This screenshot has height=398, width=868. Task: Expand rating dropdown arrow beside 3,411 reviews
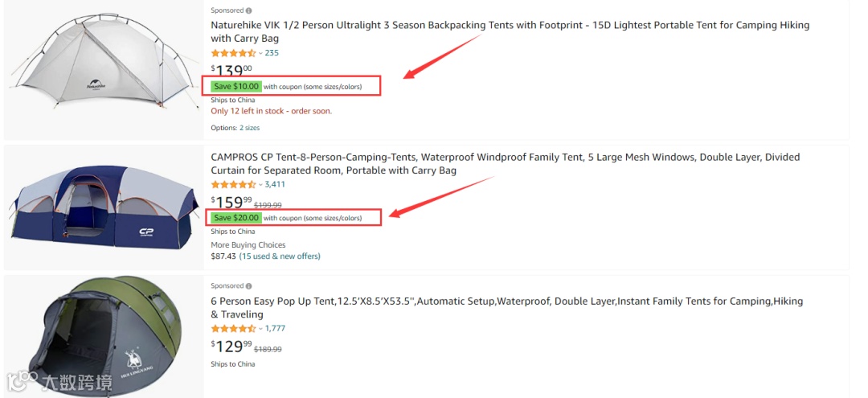pyautogui.click(x=260, y=185)
